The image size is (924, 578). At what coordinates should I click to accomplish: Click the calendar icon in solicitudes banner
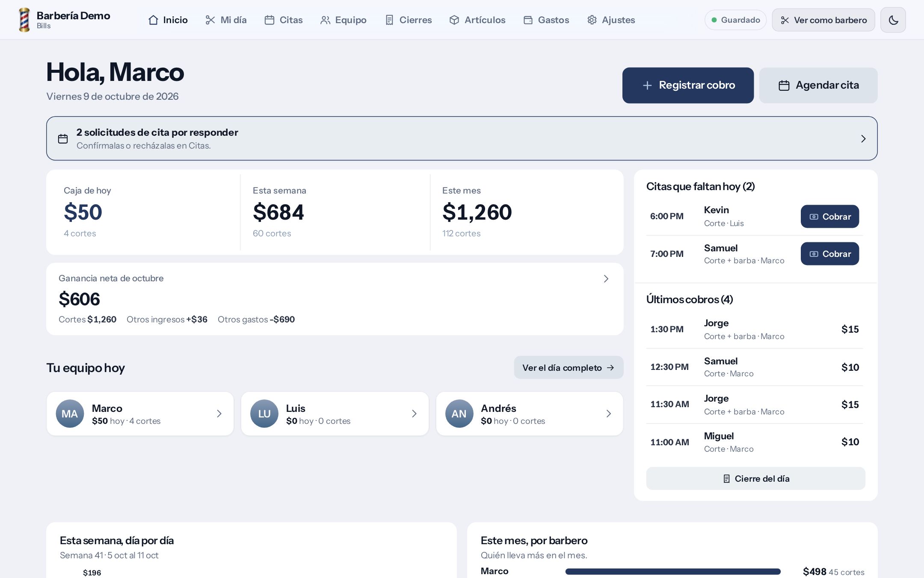(x=63, y=139)
